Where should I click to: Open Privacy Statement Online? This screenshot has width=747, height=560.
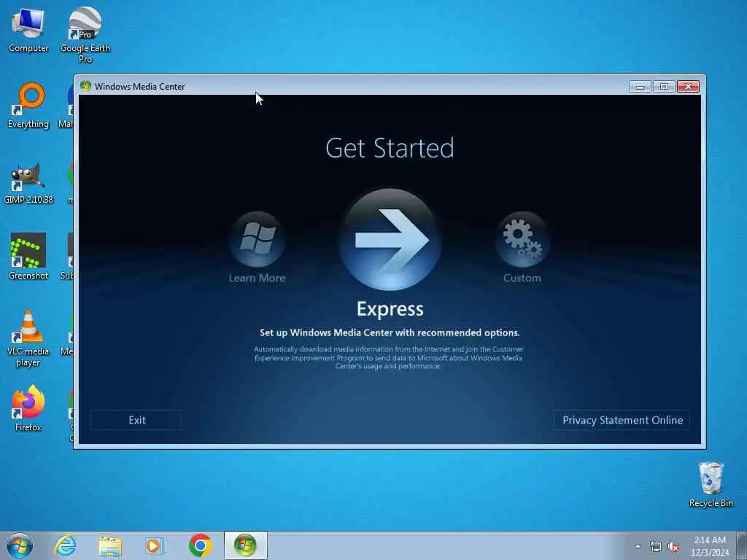coord(622,420)
